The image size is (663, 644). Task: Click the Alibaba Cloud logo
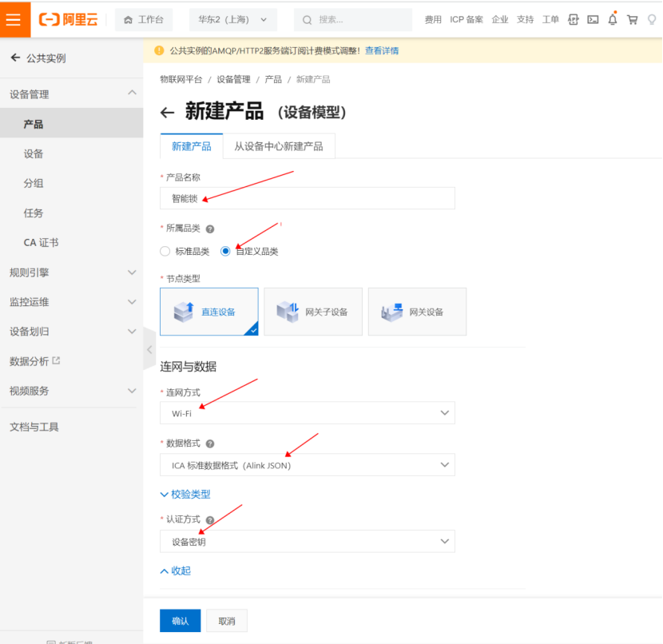click(x=67, y=19)
